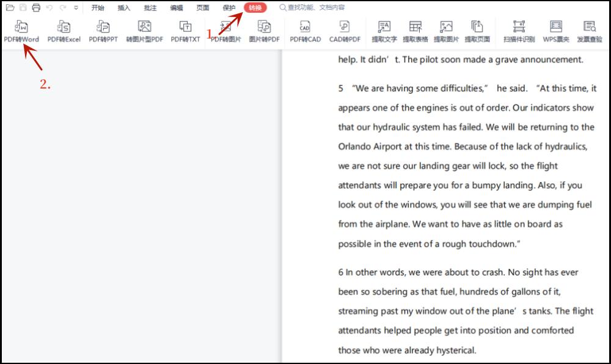Click the highlighted 转换 tab

click(255, 7)
